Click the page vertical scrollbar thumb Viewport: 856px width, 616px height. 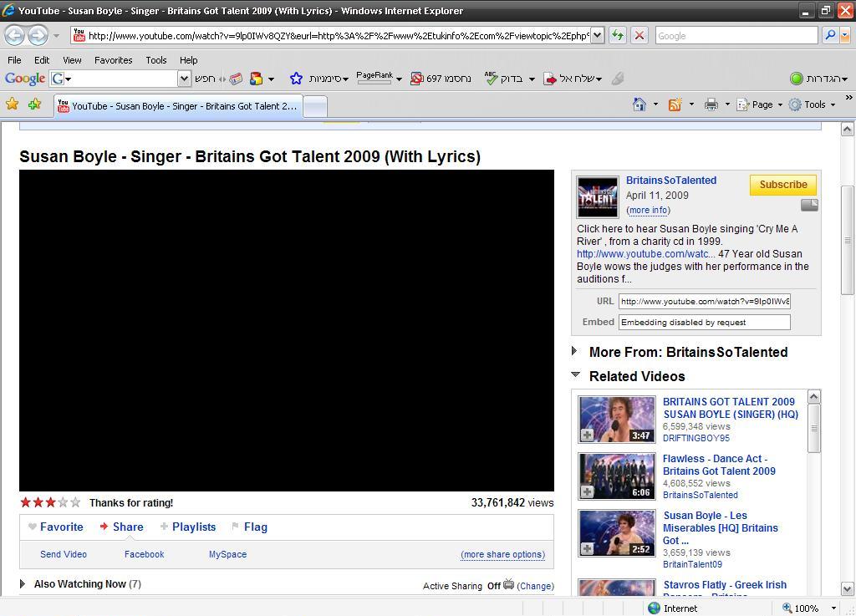847,240
